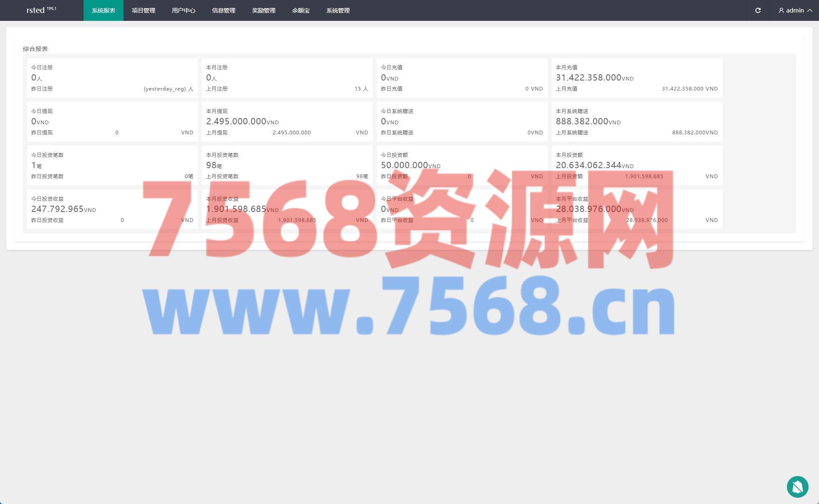The height and width of the screenshot is (504, 819).
Task: Select the 今日投资笔数 card
Action: (x=112, y=165)
